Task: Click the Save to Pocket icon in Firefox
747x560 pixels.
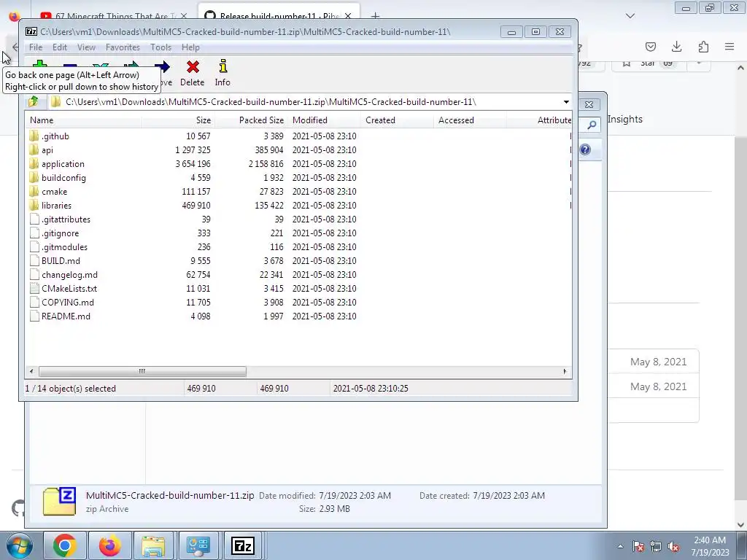Action: [x=650, y=47]
